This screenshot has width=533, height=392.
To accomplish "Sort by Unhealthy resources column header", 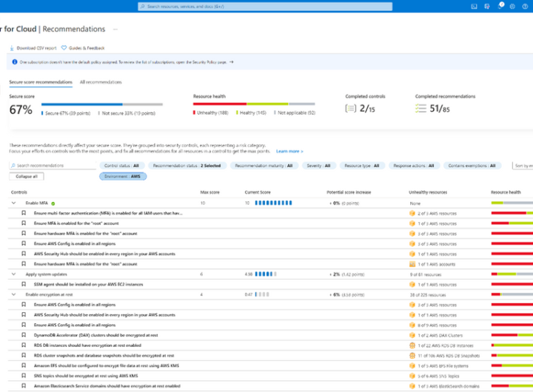I will pyautogui.click(x=428, y=192).
